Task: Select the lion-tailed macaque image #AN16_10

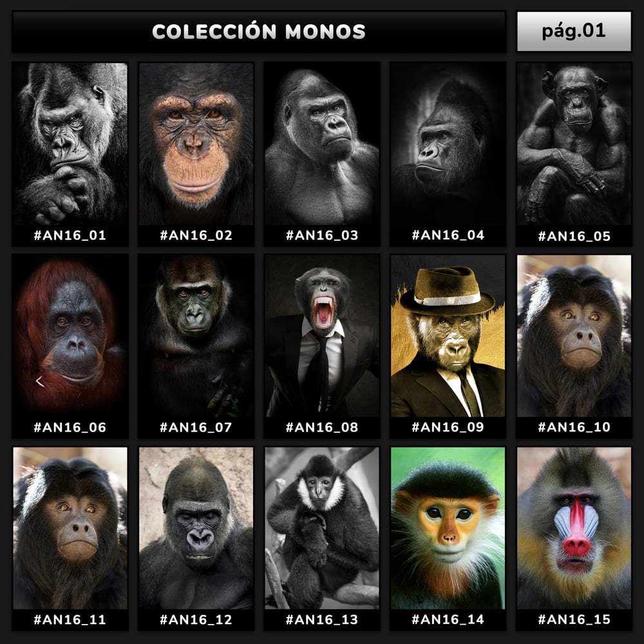Action: coord(574,336)
